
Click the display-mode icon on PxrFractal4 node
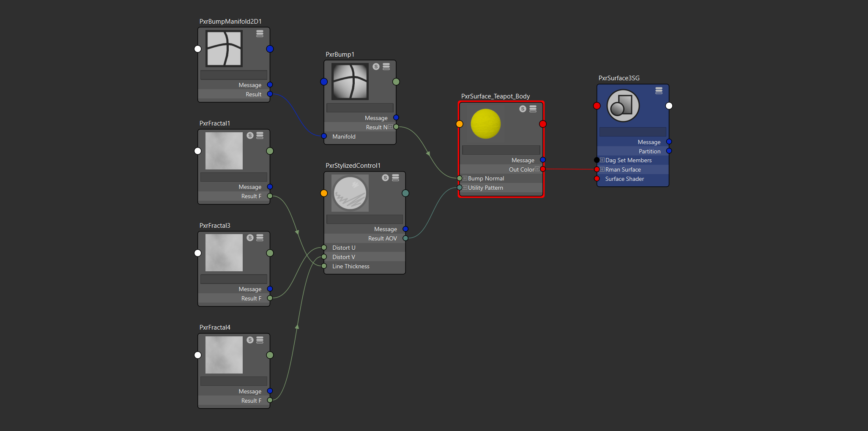click(x=259, y=340)
